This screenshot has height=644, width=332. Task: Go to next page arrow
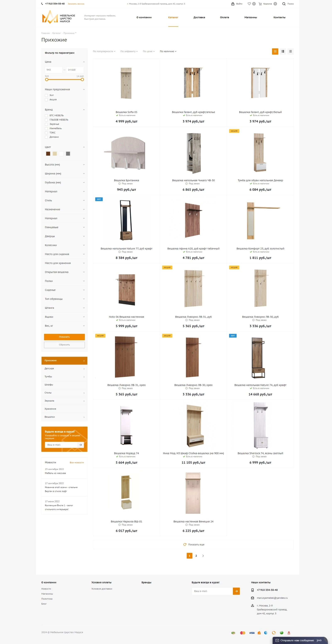[203, 556]
